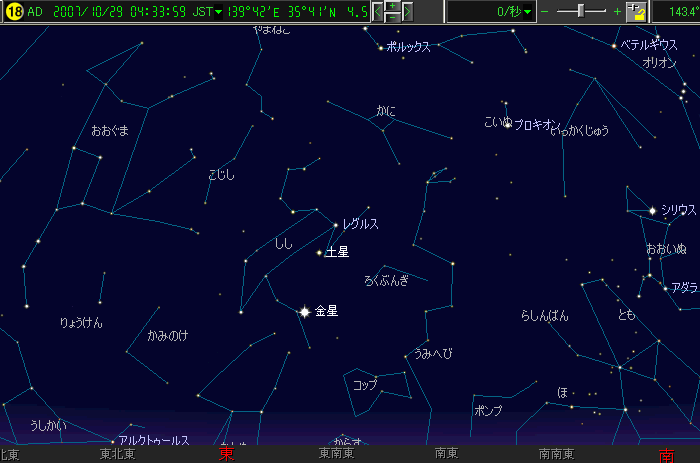Click the Procyon (プロキオン) star

pos(508,124)
